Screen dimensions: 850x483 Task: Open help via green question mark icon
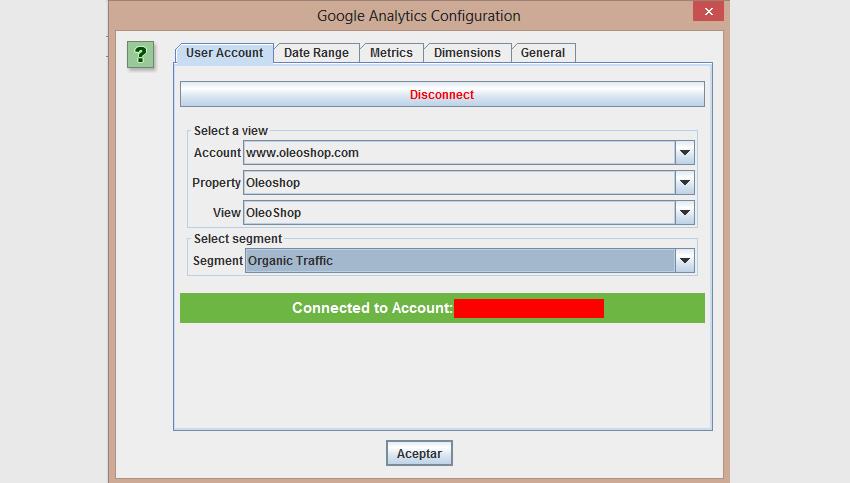click(x=140, y=55)
